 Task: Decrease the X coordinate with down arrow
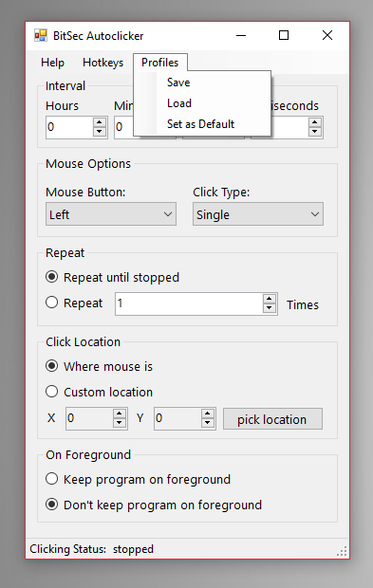120,423
